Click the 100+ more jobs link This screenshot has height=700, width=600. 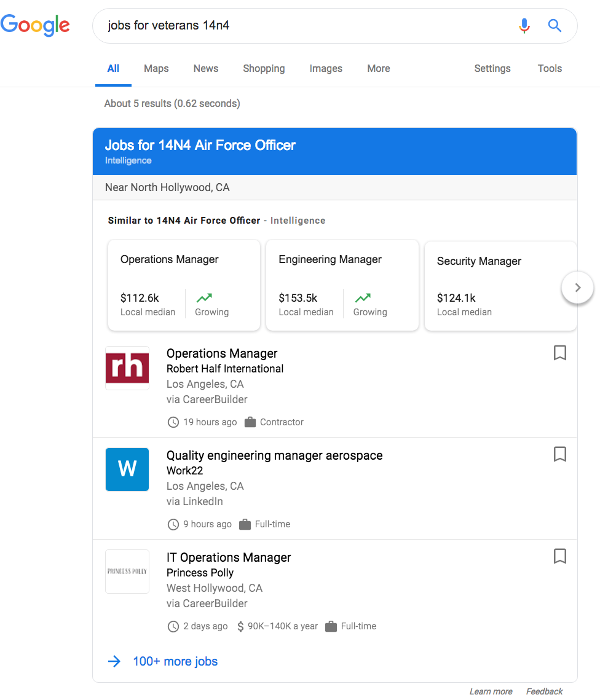175,661
